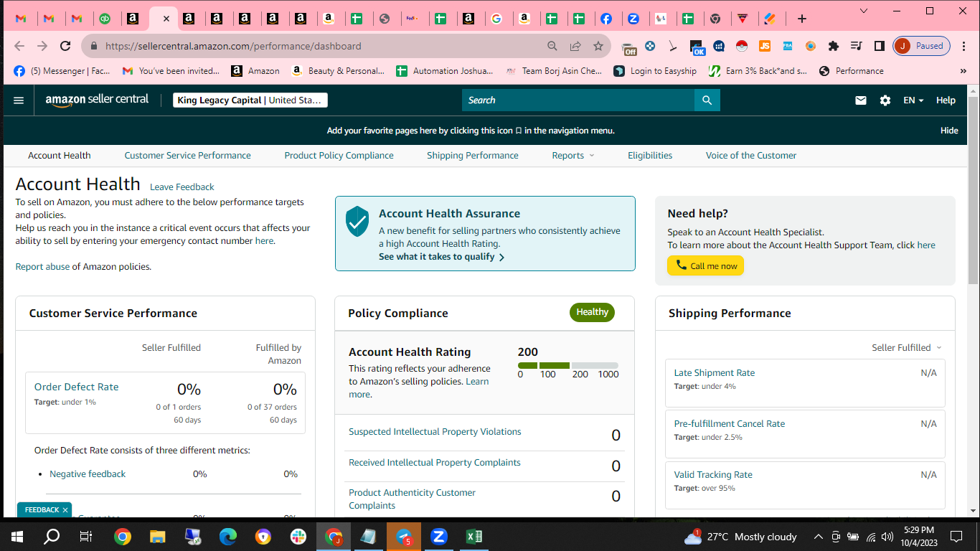The width and height of the screenshot is (980, 551).
Task: Open the Excel app on the taskbar
Action: [473, 537]
